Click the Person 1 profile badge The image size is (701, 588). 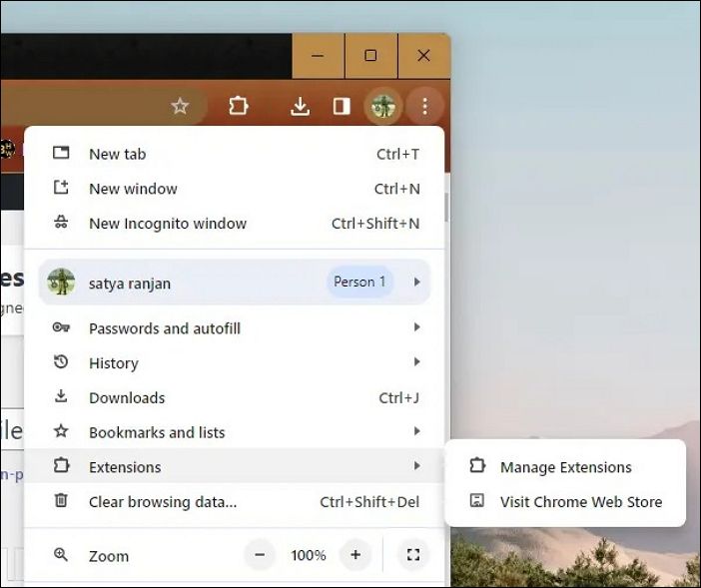(359, 282)
